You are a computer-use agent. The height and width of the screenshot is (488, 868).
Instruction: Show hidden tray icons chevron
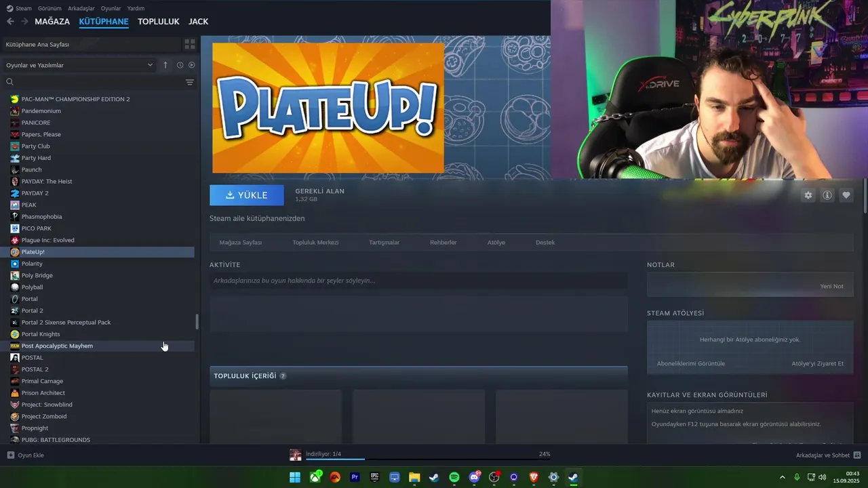pyautogui.click(x=782, y=477)
